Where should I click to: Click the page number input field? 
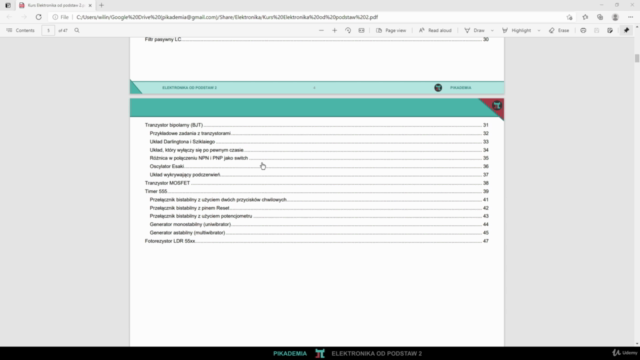point(48,31)
